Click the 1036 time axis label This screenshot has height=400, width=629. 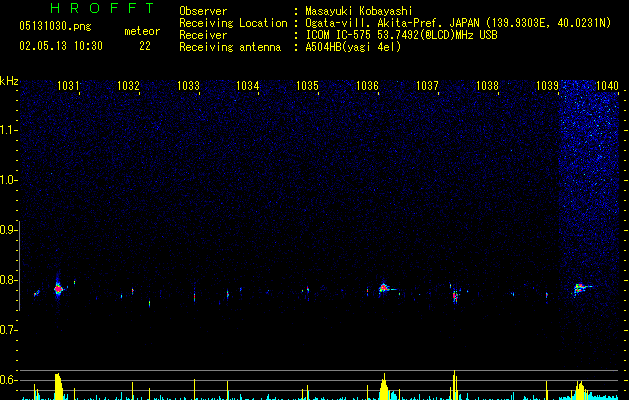[x=367, y=85]
